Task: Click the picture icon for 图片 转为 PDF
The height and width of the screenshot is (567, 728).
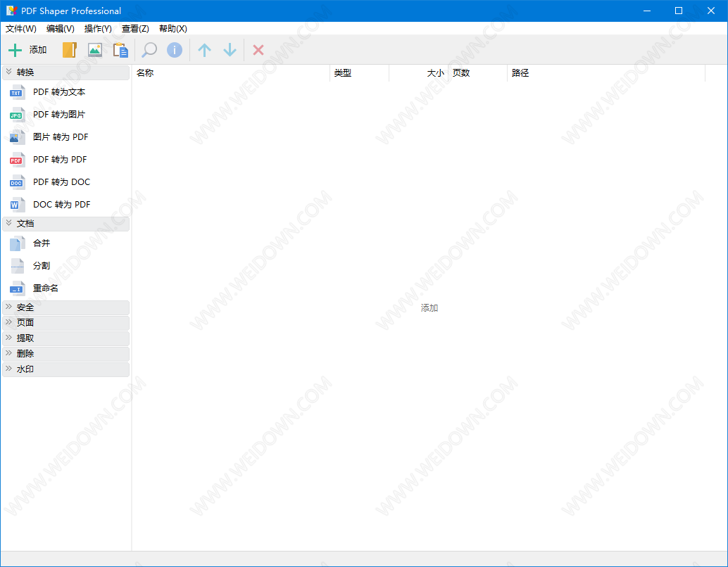Action: 17,137
